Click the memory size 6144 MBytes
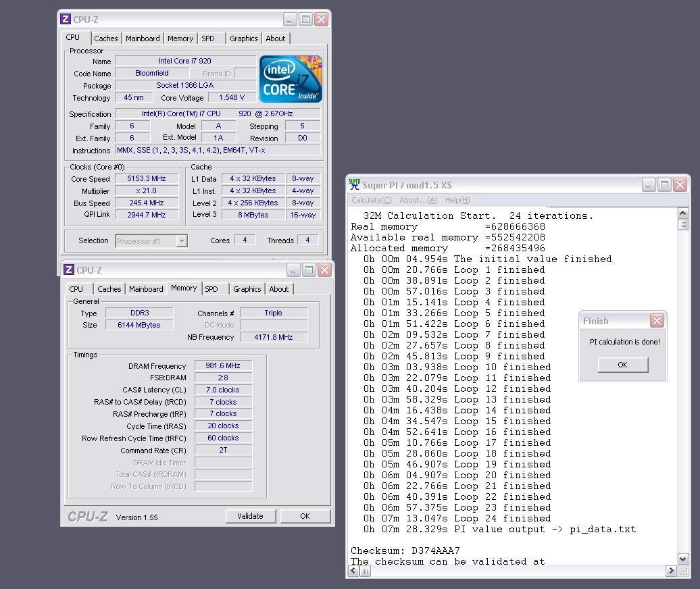 tap(139, 326)
